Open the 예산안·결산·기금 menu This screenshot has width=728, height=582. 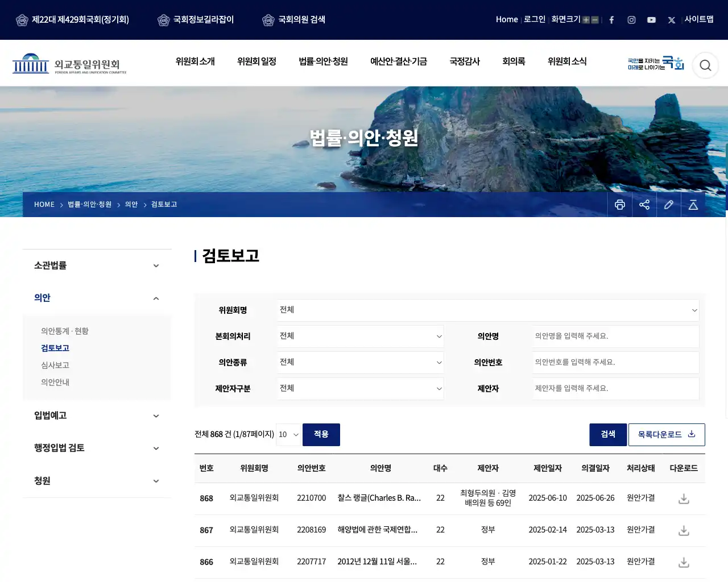point(399,61)
